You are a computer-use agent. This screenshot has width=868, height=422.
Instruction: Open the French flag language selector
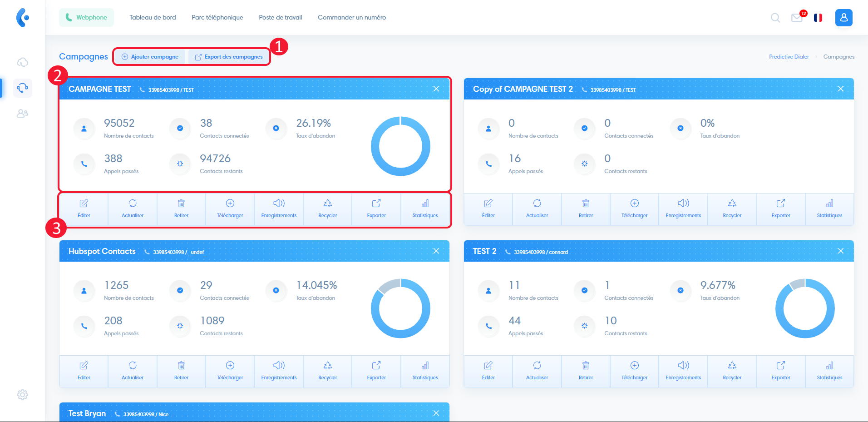click(818, 18)
